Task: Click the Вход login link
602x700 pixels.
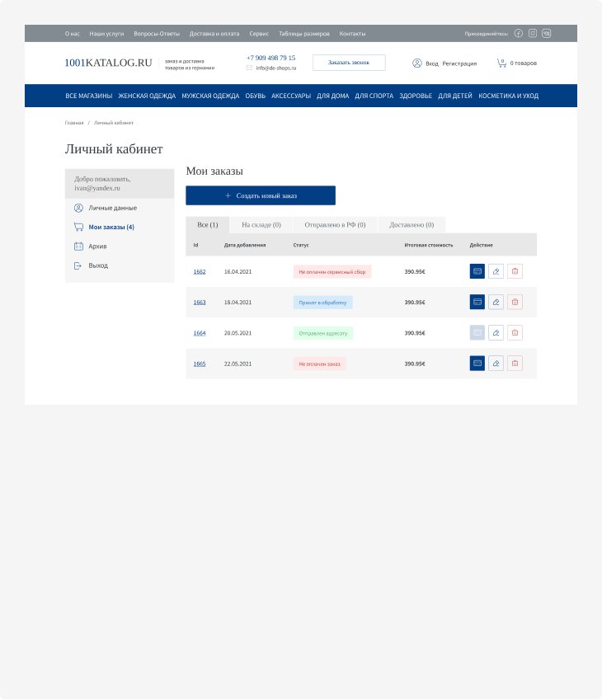Action: pyautogui.click(x=432, y=63)
